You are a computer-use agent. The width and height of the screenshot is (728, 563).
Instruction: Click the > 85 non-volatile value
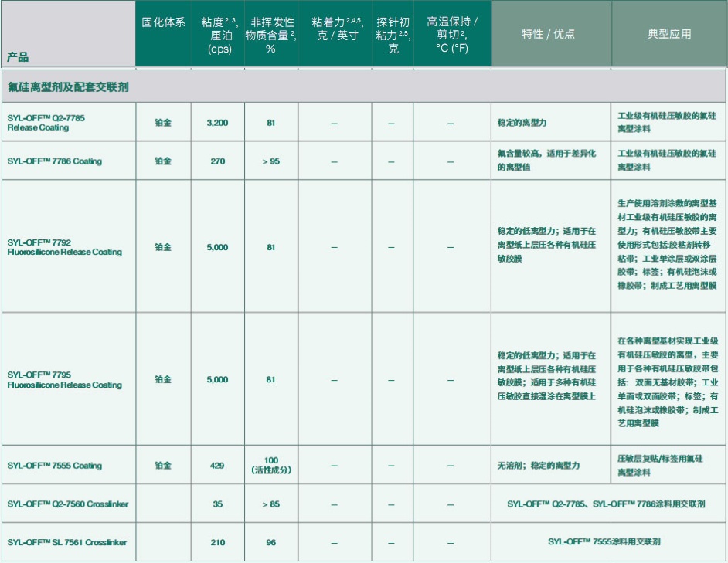271,504
